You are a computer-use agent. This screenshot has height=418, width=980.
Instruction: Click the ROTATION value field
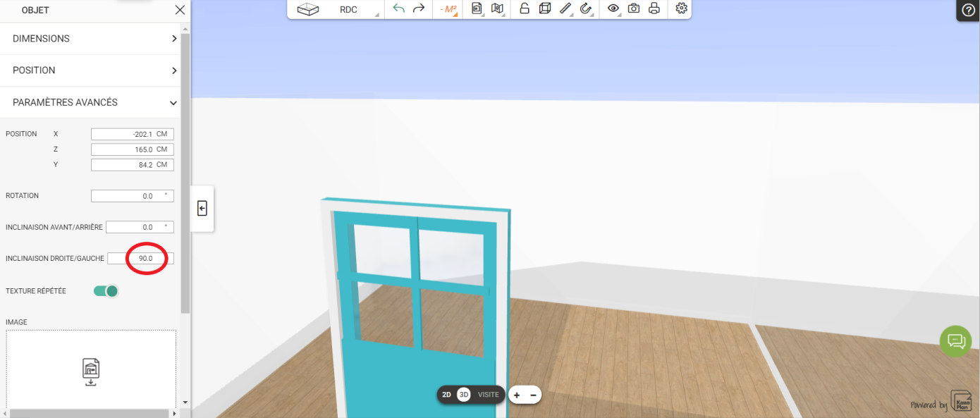[133, 196]
